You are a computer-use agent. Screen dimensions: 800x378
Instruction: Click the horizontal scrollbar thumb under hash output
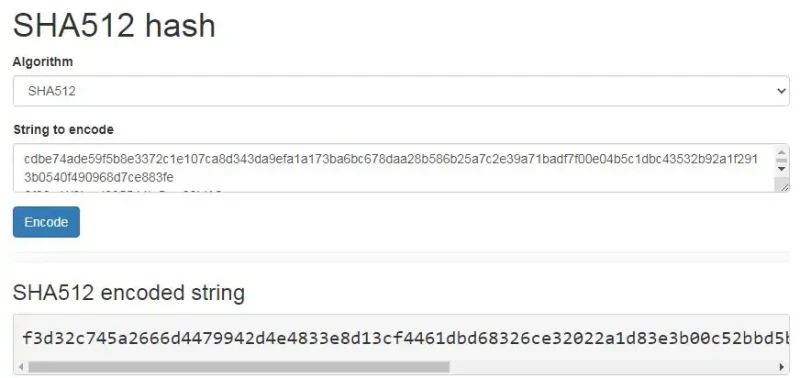tap(239, 367)
